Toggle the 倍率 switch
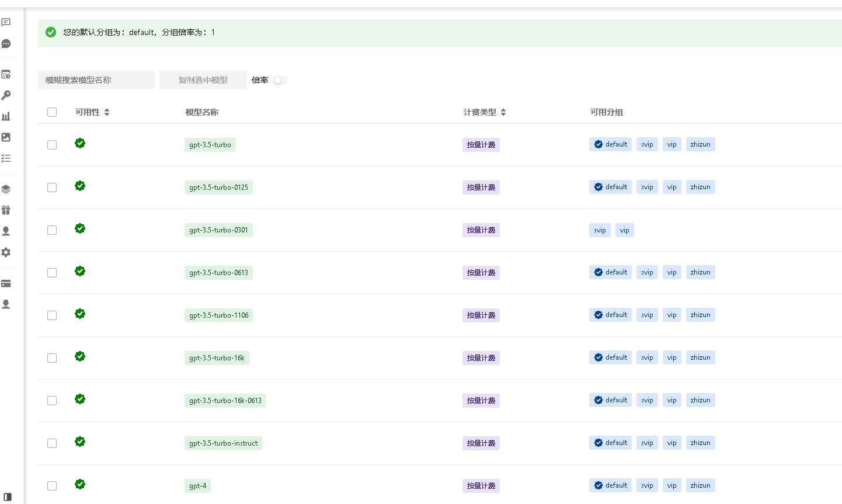Viewport: 842px width, 504px height. coord(280,80)
